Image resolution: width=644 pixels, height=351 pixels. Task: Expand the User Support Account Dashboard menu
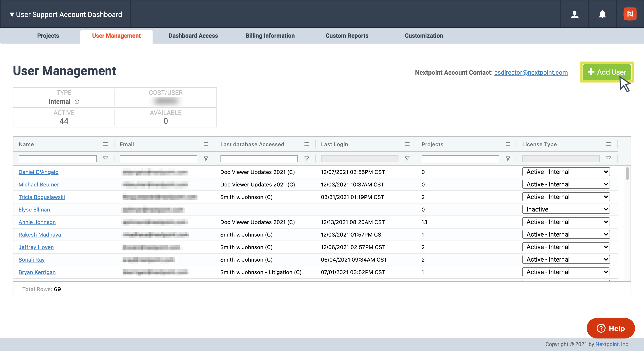click(66, 15)
